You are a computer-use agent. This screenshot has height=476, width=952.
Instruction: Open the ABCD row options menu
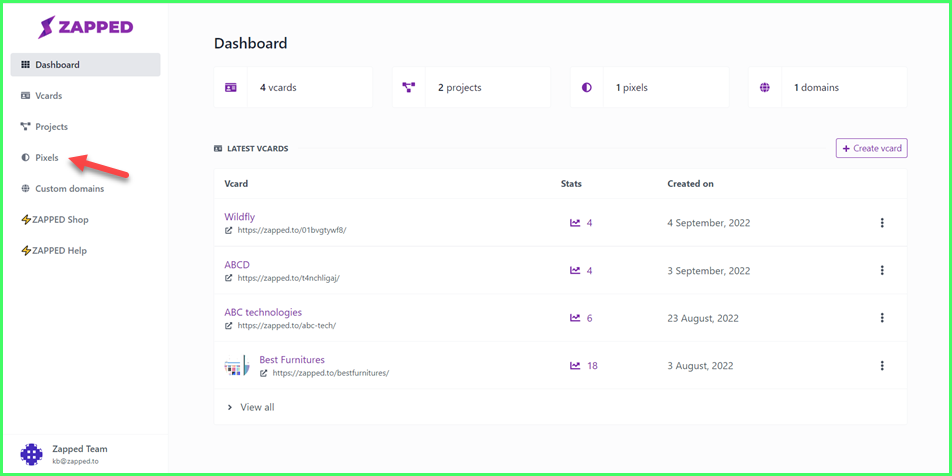point(882,270)
